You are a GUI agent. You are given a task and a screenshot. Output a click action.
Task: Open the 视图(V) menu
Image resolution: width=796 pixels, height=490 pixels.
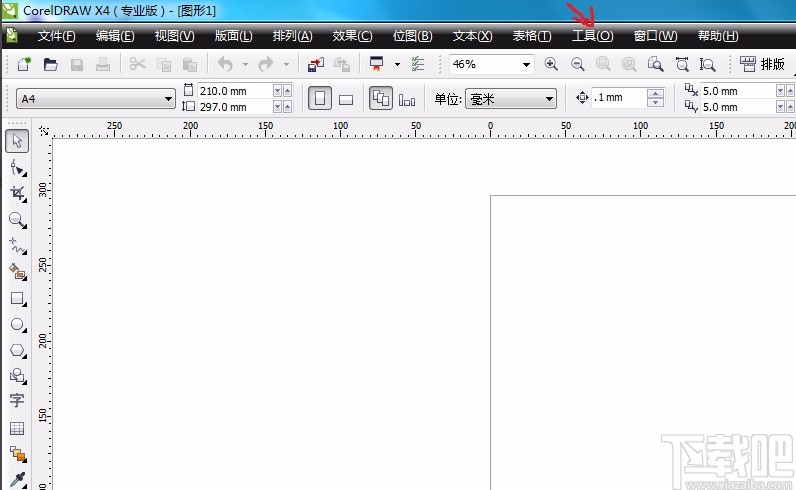pyautogui.click(x=175, y=36)
